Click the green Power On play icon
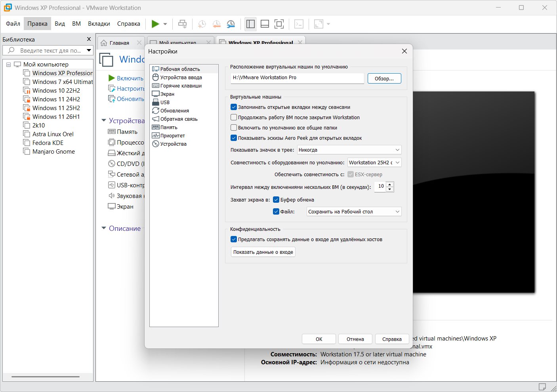 click(155, 24)
